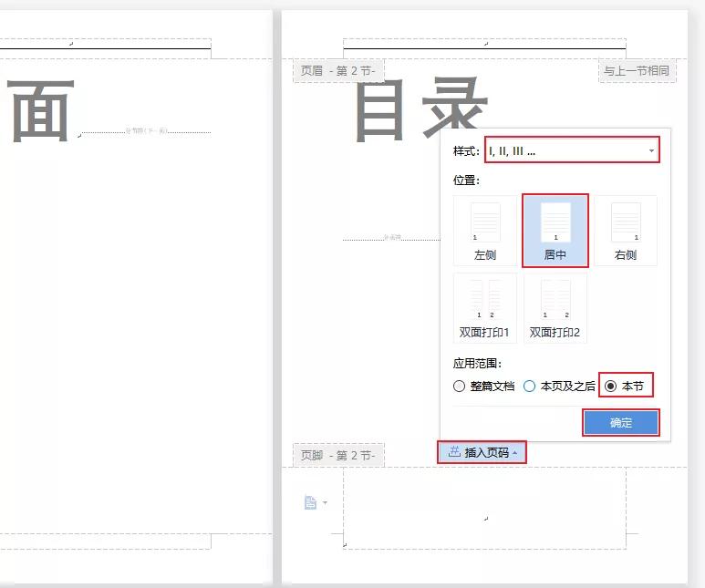The height and width of the screenshot is (588, 705).
Task: Click the 应用范围: label in popup
Action: [477, 363]
